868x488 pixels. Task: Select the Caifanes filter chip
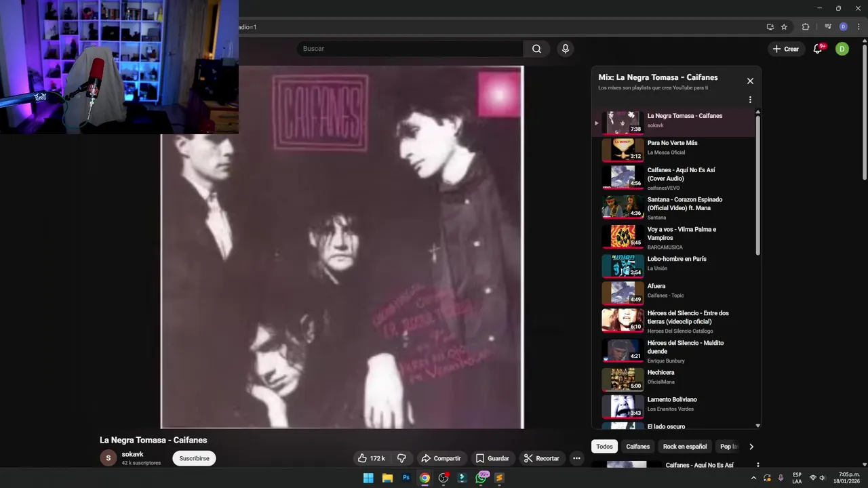[637, 447]
